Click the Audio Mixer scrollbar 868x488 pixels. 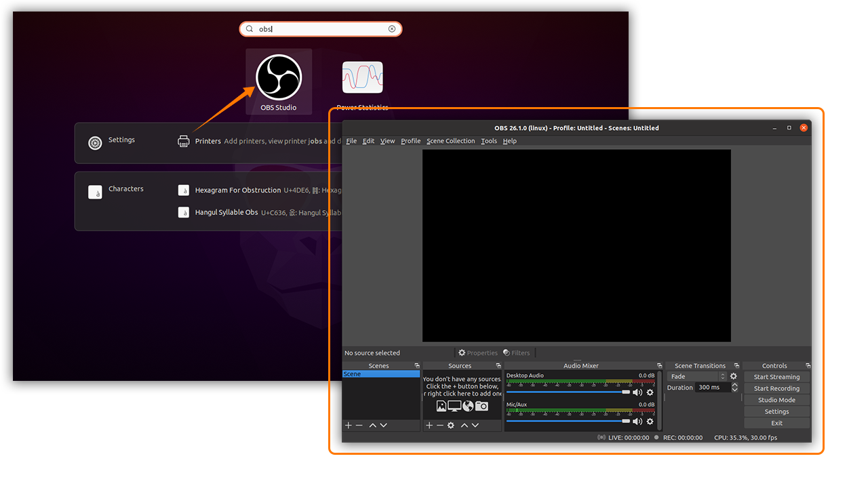coord(660,401)
